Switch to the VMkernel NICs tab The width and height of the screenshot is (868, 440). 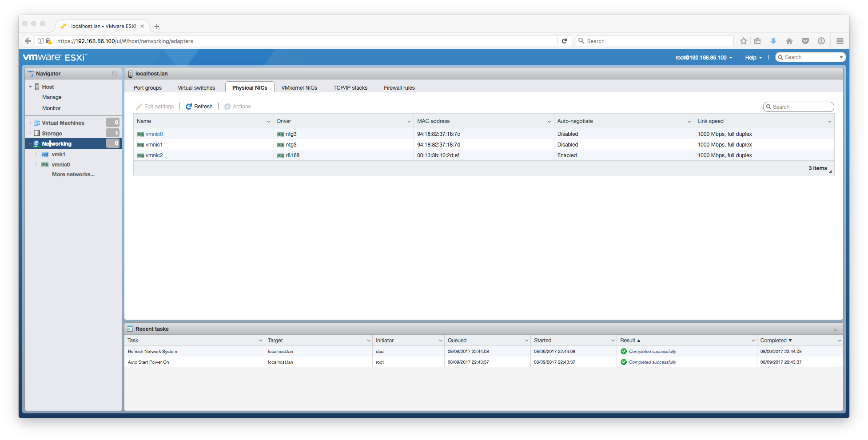pyautogui.click(x=299, y=88)
